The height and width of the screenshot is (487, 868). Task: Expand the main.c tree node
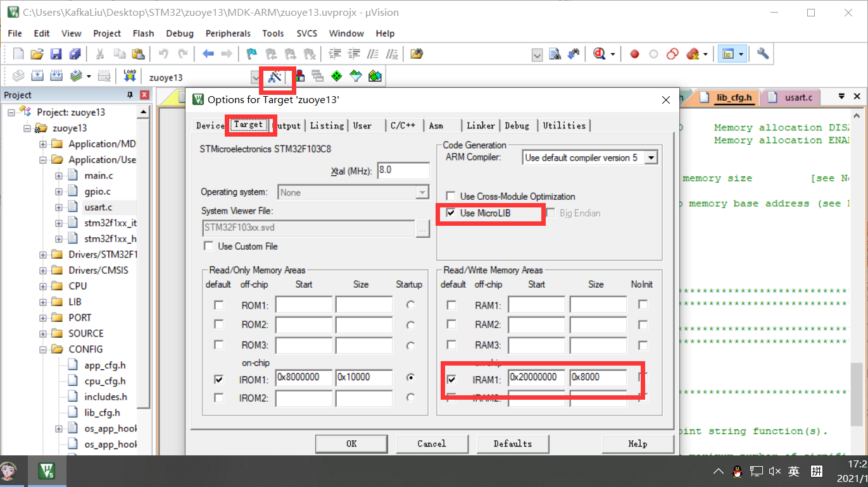tap(60, 176)
